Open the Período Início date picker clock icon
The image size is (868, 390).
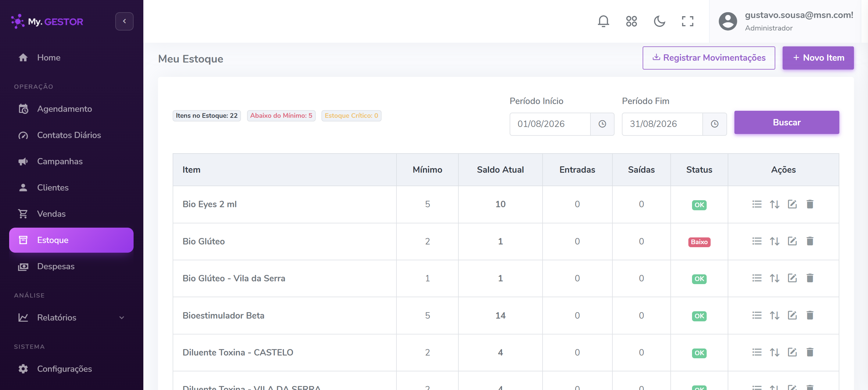tap(602, 124)
